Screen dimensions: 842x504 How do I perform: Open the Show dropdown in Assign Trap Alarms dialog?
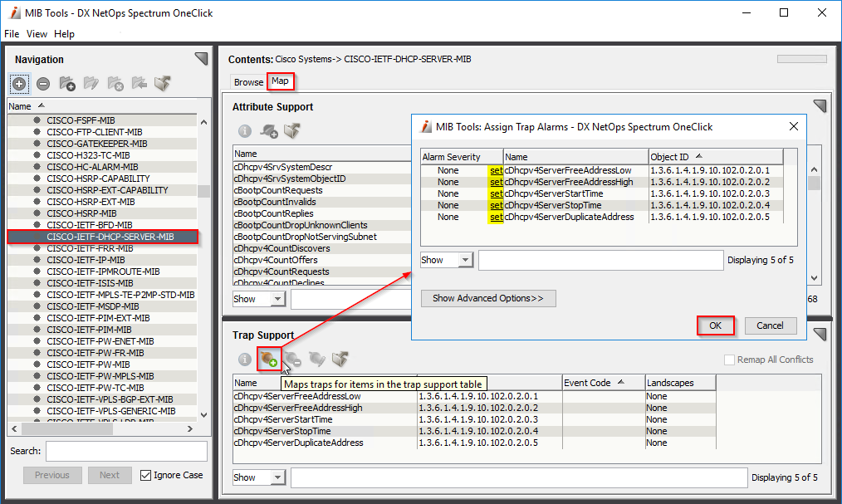[x=446, y=260]
